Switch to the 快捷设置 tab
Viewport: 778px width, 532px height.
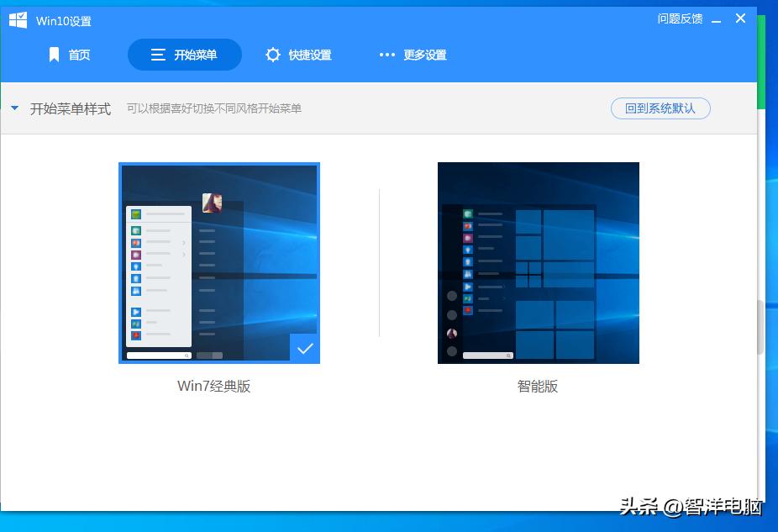click(300, 54)
